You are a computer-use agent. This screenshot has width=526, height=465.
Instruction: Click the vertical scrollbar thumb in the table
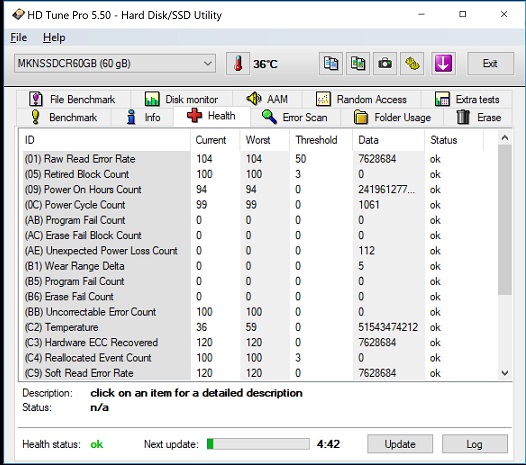505,220
